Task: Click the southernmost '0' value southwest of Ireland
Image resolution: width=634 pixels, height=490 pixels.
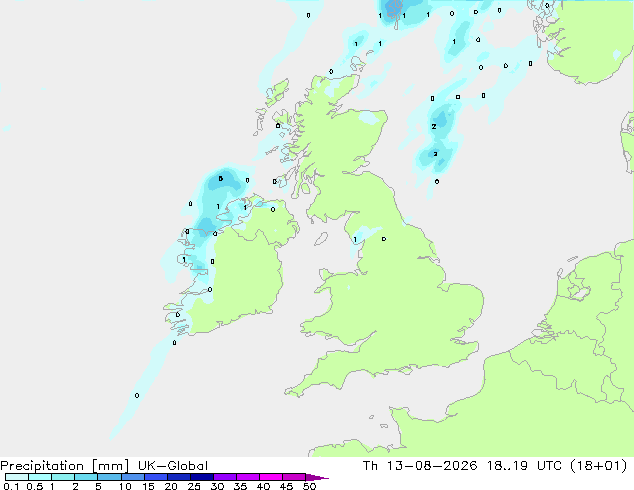Action: tap(137, 395)
